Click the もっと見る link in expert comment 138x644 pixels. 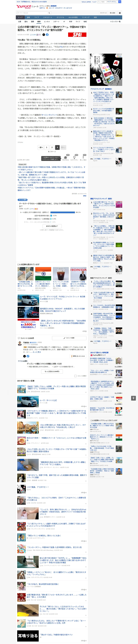tap(37, 352)
